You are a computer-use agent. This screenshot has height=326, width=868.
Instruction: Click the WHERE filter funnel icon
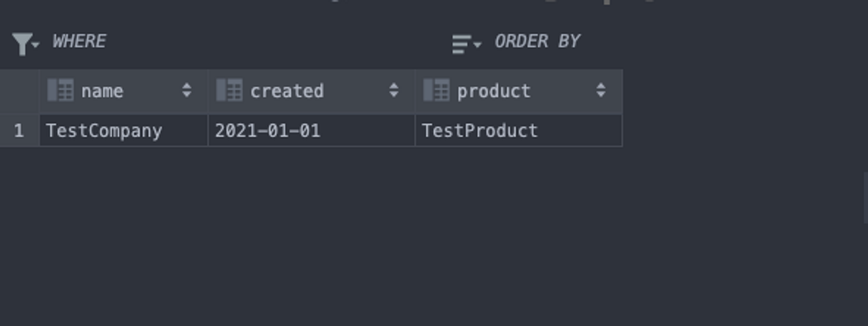(23, 43)
